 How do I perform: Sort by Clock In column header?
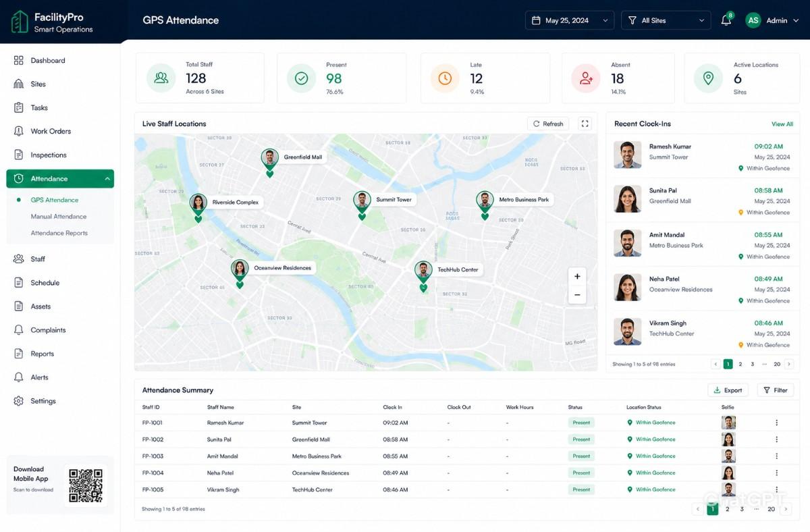[392, 407]
